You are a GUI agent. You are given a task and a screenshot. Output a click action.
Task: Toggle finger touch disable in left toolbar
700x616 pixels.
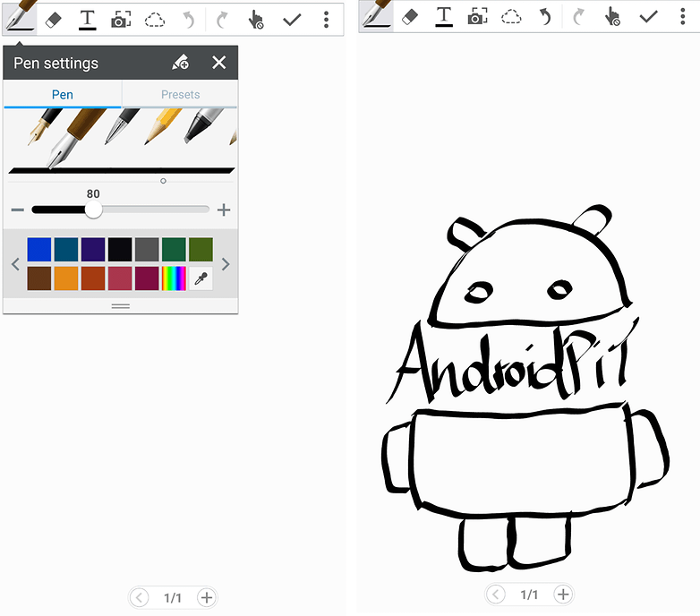256,20
